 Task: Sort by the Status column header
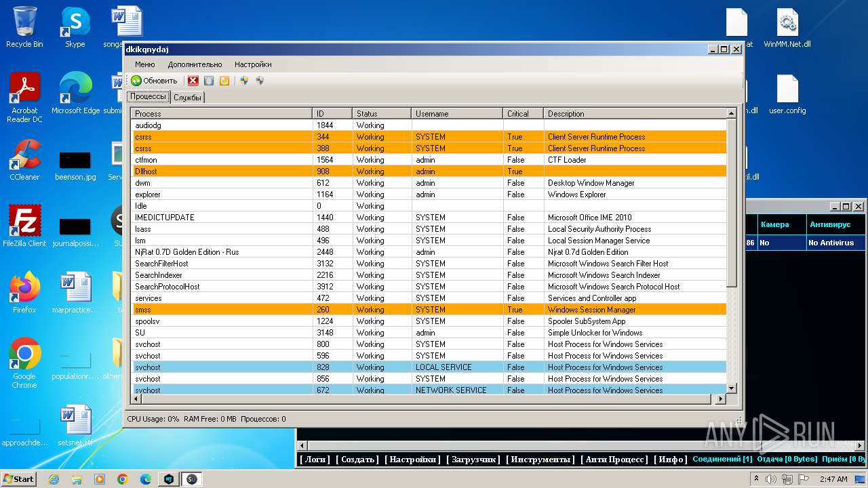click(x=382, y=114)
